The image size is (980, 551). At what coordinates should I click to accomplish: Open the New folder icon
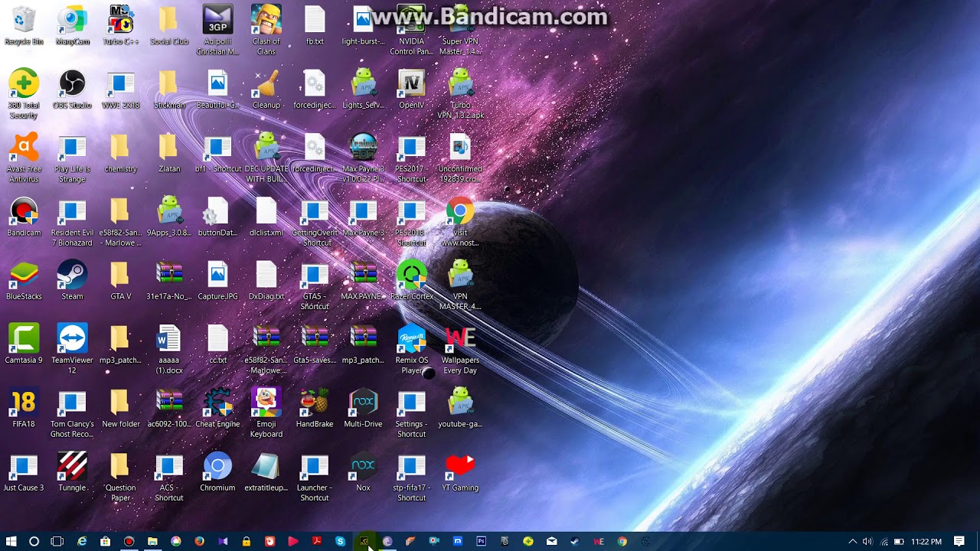(x=121, y=409)
